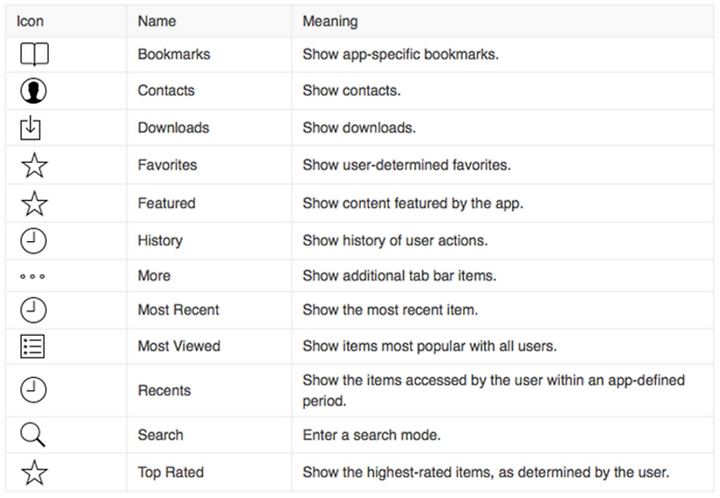Click the Bookmarks open-book icon
This screenshot has width=720, height=498.
pos(34,54)
